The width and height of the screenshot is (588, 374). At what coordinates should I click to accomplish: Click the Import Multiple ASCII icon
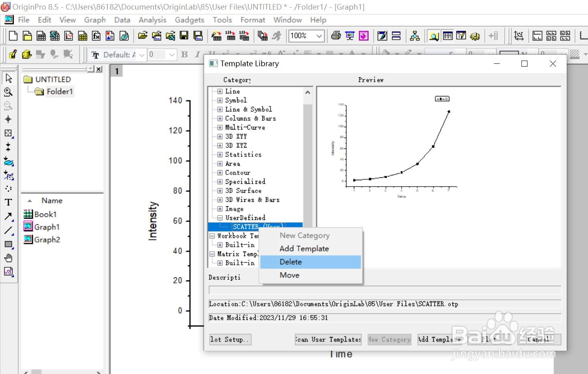(244, 36)
